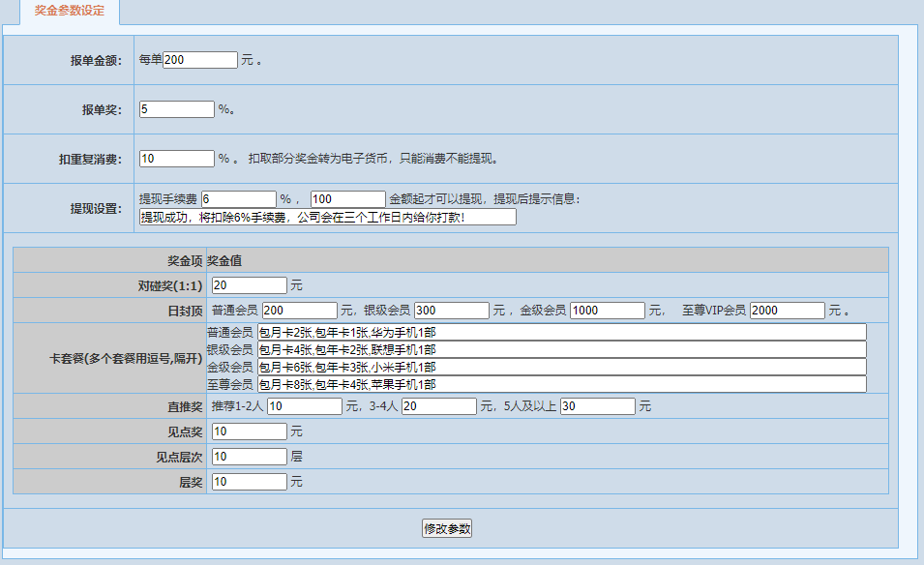Click the 报单奖 percentage input
924x565 pixels.
pos(177,109)
